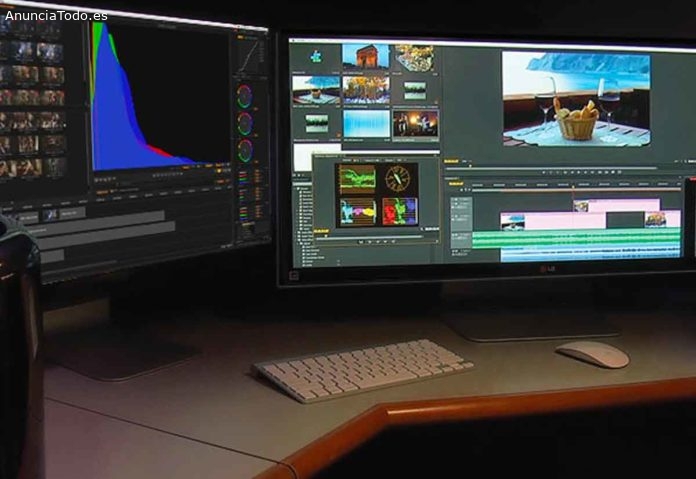Adjust the top color wheel on left monitor
Viewport: 696px width, 479px height.
[245, 96]
